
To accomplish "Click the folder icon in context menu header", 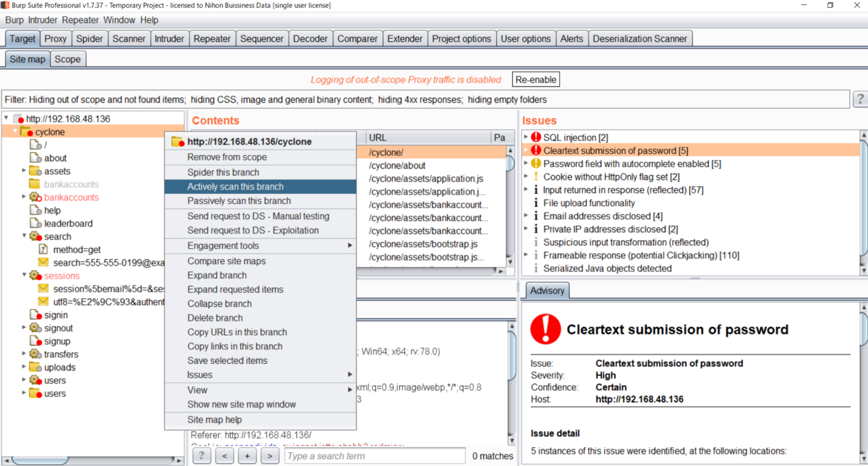I will (x=178, y=142).
